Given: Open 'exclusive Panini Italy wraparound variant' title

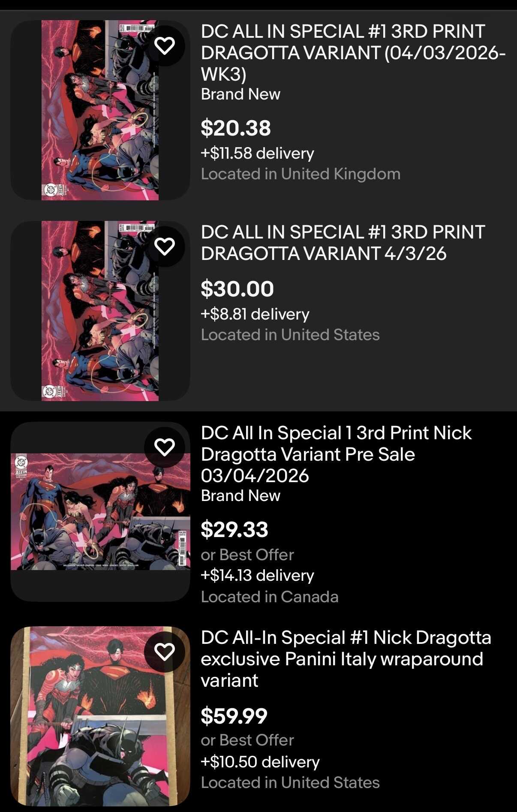Looking at the screenshot, I should click(346, 659).
